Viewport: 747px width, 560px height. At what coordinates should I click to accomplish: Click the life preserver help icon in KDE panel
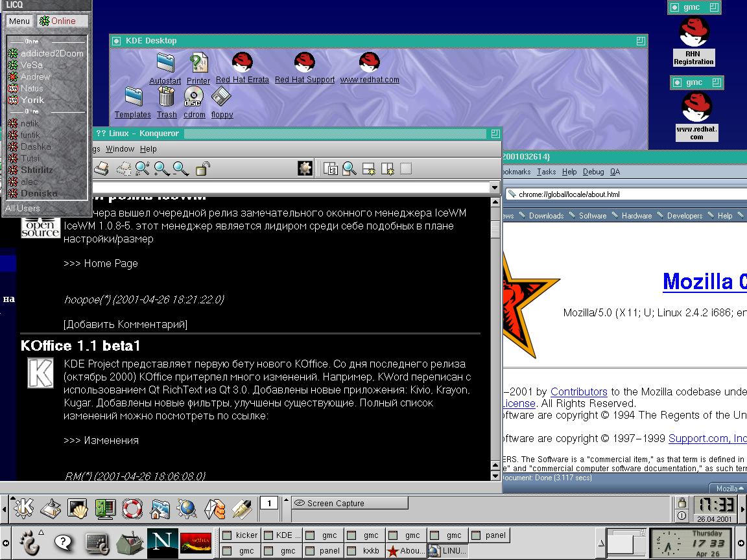[132, 508]
